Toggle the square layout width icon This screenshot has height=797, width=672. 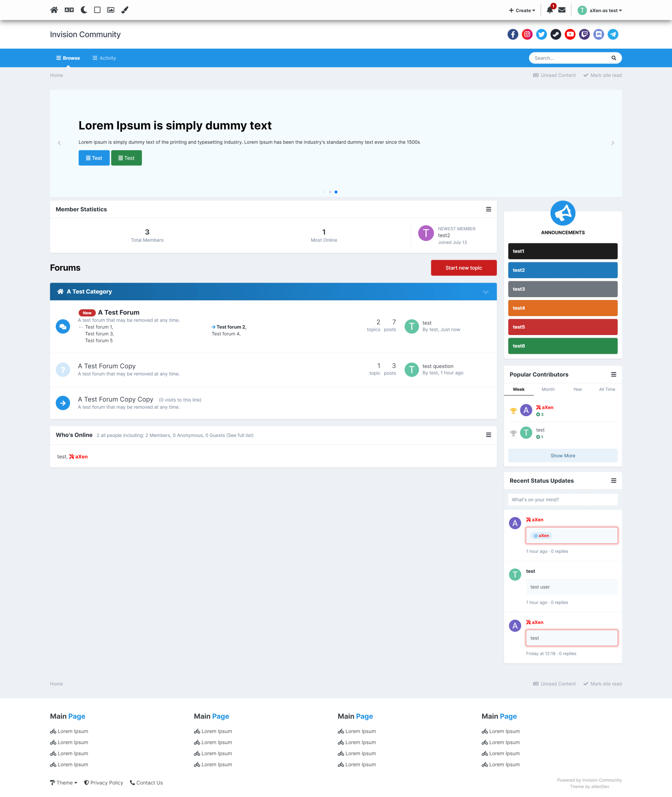(x=97, y=10)
